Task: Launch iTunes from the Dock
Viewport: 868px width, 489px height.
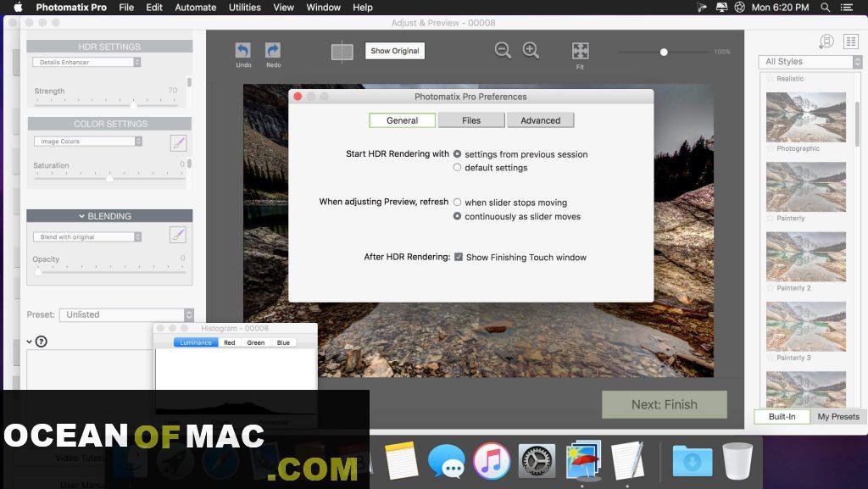Action: point(491,461)
